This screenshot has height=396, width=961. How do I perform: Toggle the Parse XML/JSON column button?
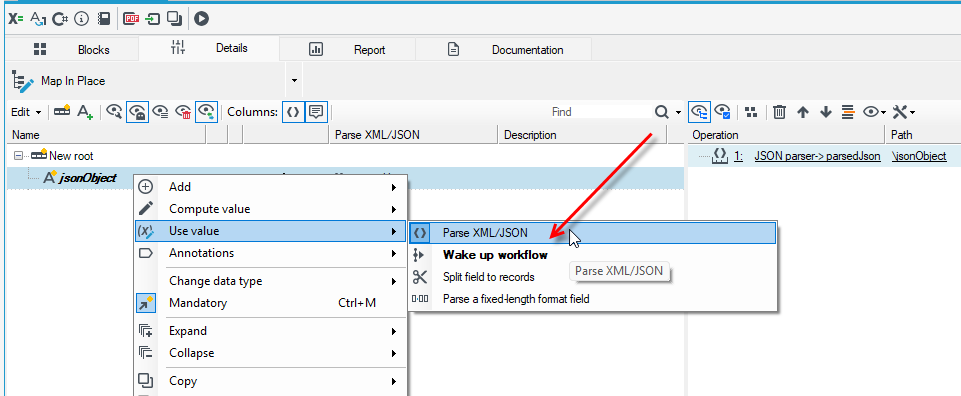(294, 112)
